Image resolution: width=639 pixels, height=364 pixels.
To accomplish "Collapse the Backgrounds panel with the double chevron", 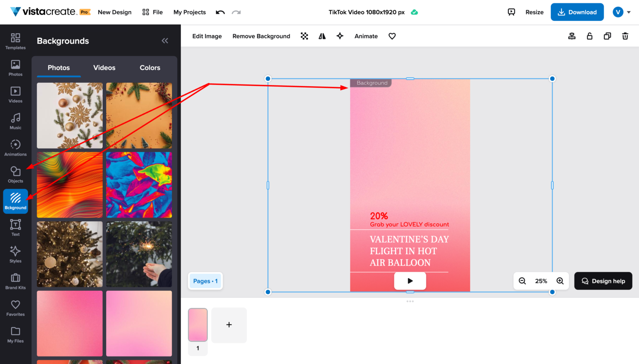I will click(x=165, y=40).
